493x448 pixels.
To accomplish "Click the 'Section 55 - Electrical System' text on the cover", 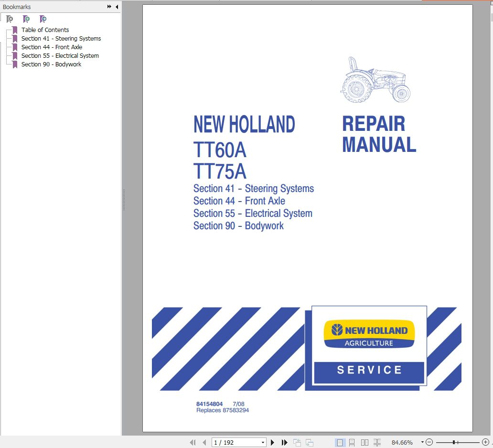I will pyautogui.click(x=253, y=213).
